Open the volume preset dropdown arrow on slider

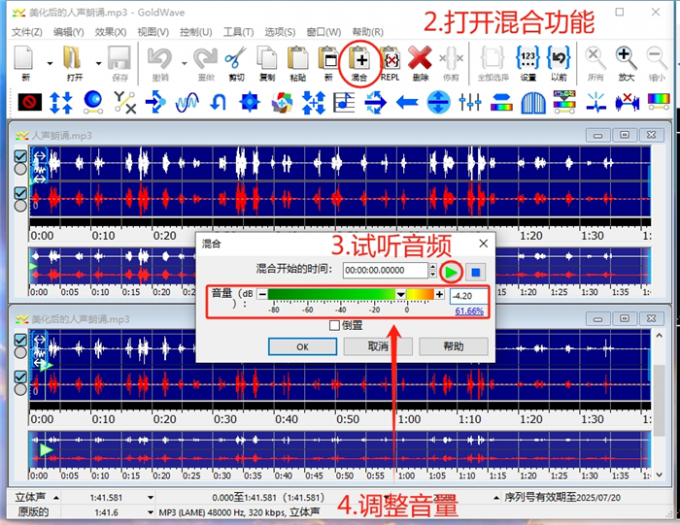tap(401, 294)
